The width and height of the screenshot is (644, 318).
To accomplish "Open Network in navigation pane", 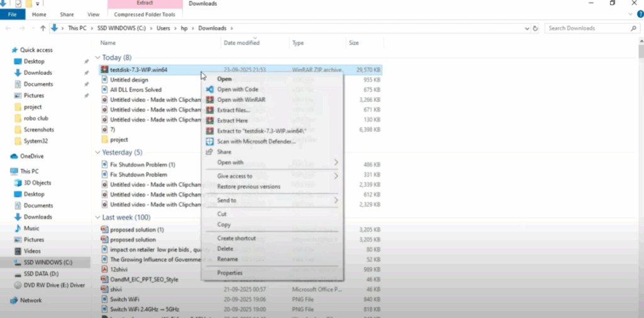I will [26, 300].
